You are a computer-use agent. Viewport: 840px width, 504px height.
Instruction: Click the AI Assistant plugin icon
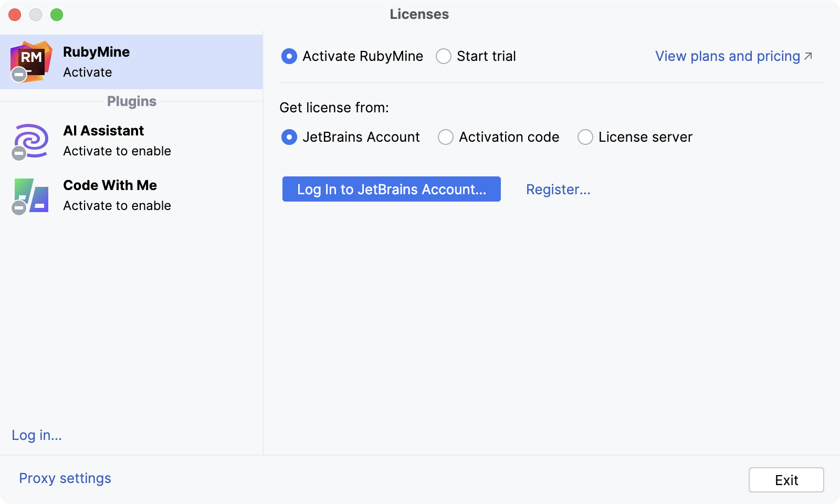click(30, 140)
